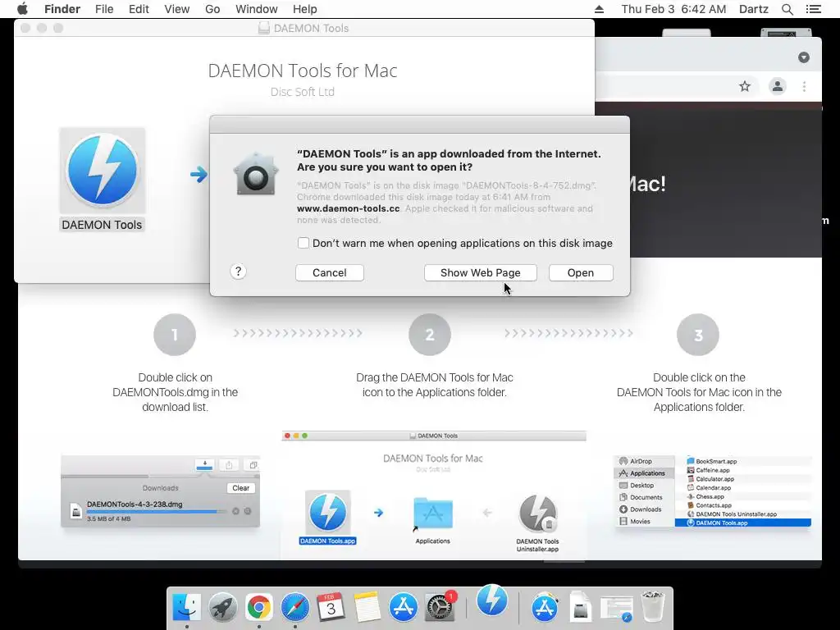Click DAEMON Tools disk image title bar text
This screenshot has width=840, height=630.
point(311,28)
